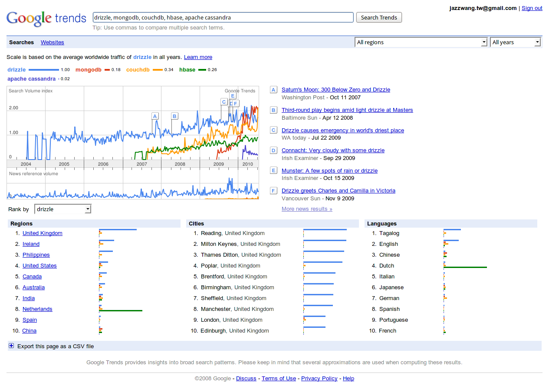Open China region link
The height and width of the screenshot is (392, 549).
tap(29, 331)
